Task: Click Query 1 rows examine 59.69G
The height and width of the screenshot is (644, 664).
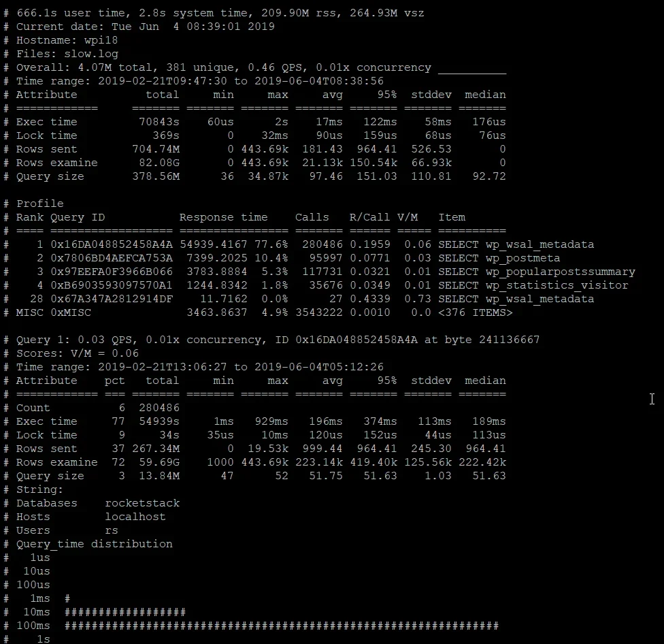Action: [x=159, y=462]
